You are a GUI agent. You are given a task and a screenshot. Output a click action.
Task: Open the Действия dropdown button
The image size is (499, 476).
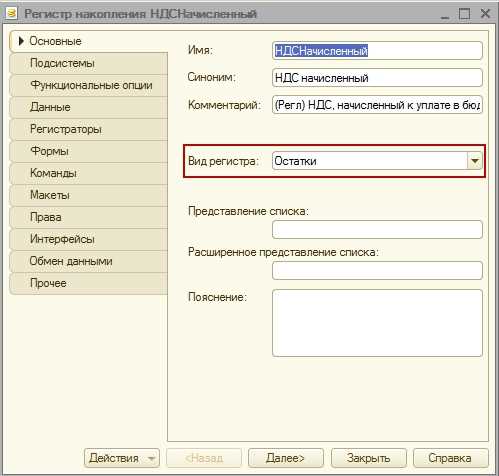pyautogui.click(x=122, y=458)
